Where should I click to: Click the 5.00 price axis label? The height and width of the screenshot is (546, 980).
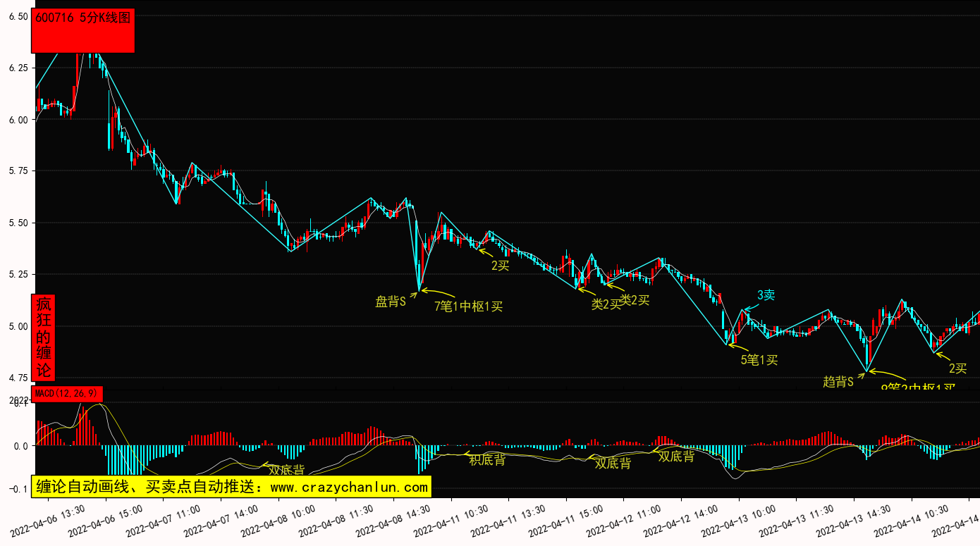(18, 326)
